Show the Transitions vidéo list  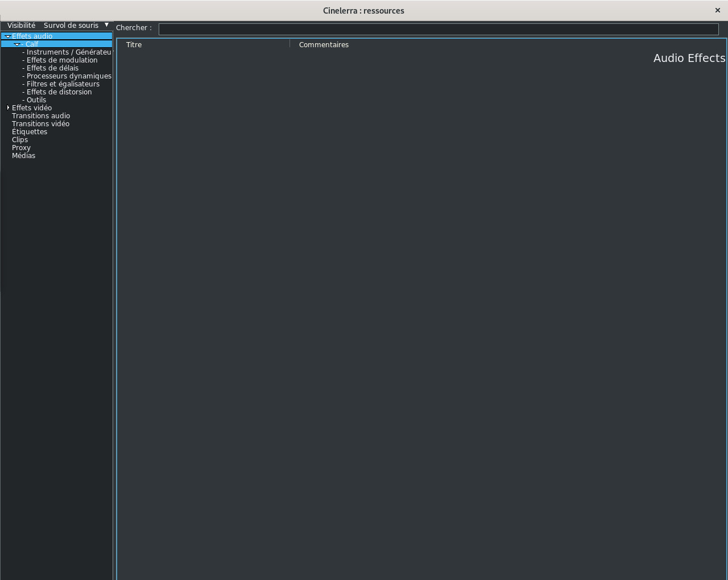(40, 124)
